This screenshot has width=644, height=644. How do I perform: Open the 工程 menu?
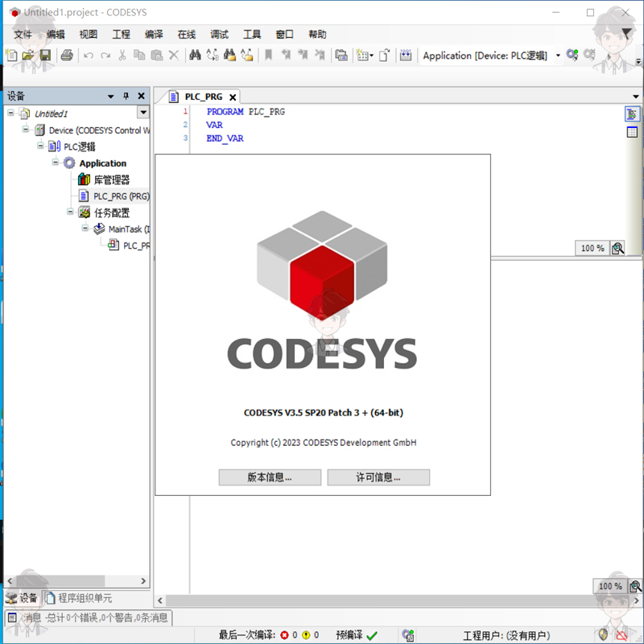[x=122, y=34]
